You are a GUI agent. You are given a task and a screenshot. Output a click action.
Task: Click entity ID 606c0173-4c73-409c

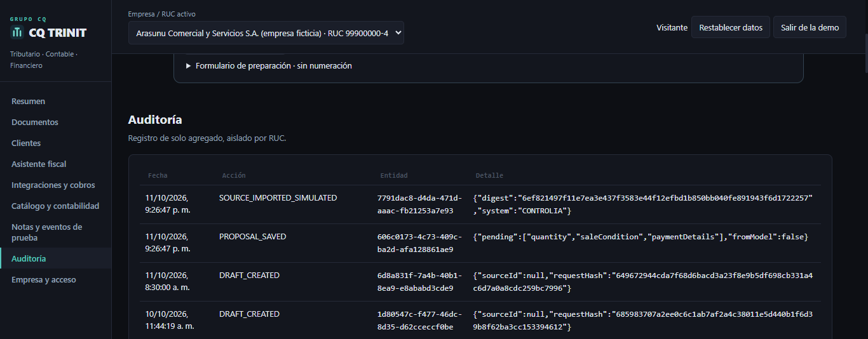click(x=419, y=243)
